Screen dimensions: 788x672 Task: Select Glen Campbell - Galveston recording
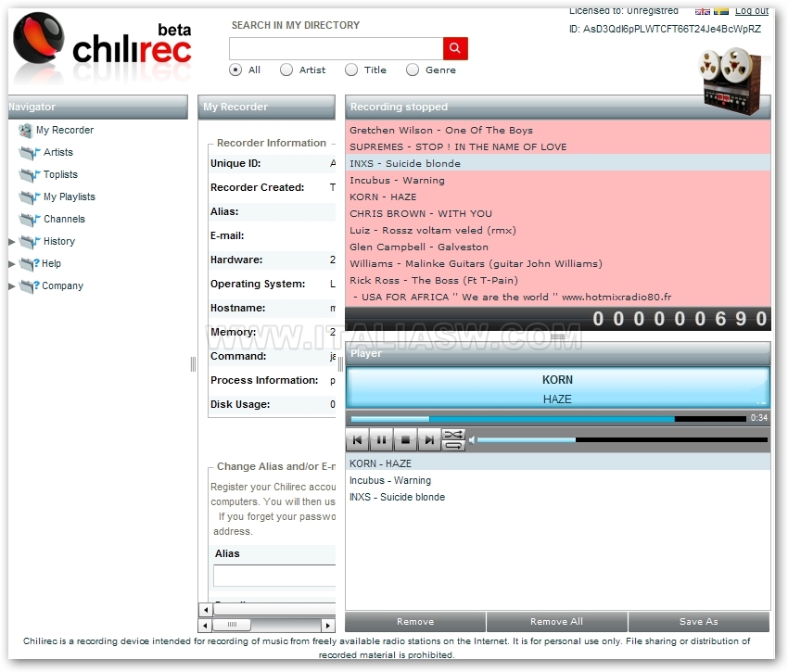click(558, 247)
